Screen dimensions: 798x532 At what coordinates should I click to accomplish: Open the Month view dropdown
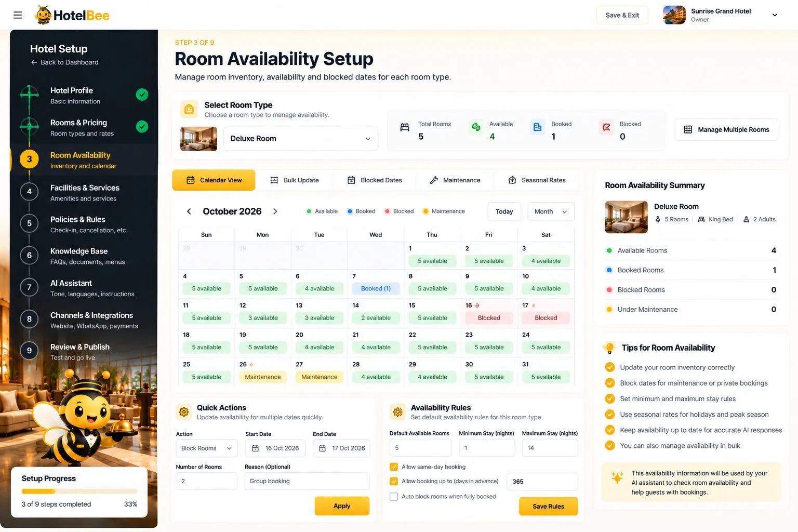(x=551, y=211)
